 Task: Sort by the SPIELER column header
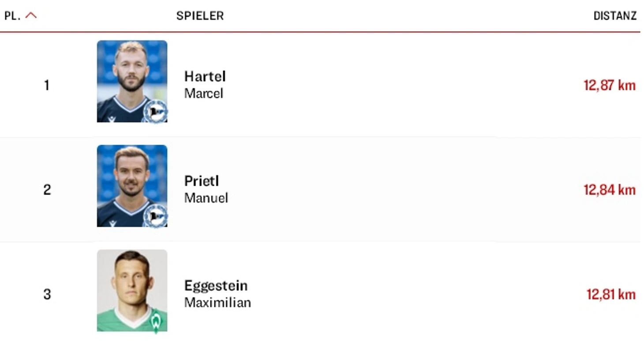200,16
